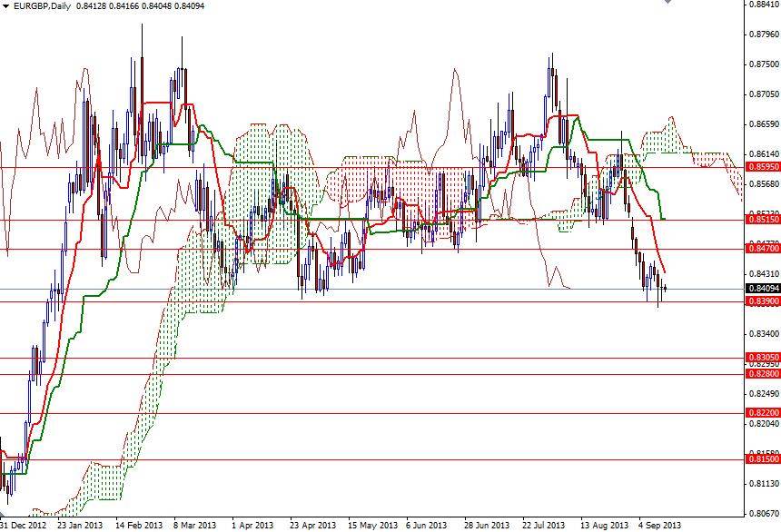Click the 0.84310 price scale value
Image resolution: width=781 pixels, height=532 pixels.
pyautogui.click(x=764, y=274)
